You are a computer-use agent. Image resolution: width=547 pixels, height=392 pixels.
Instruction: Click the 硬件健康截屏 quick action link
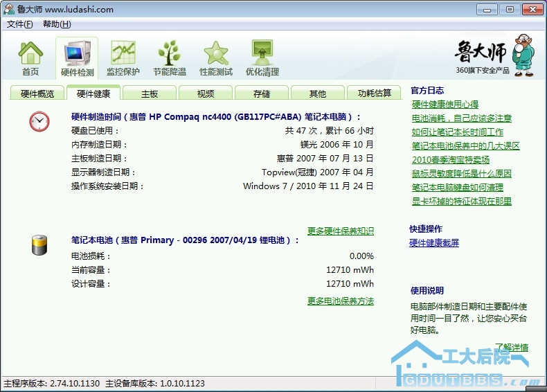[x=434, y=242]
